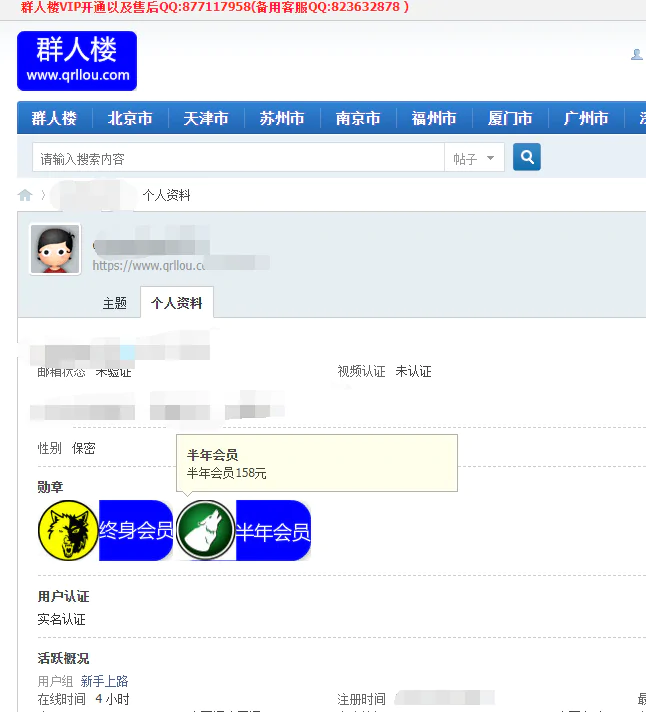This screenshot has height=712, width=646.
Task: Click the 实名认证 text
Action: [x=62, y=619]
